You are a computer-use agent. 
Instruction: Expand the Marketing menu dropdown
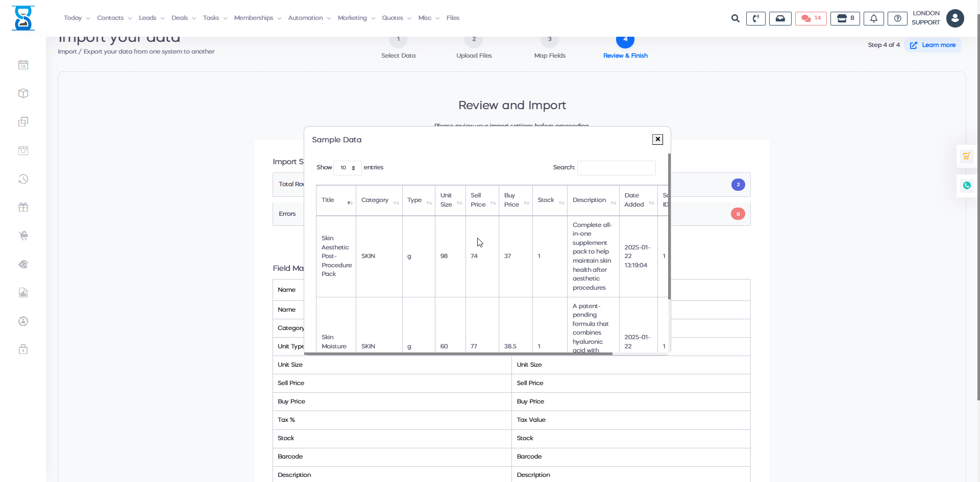[x=356, y=18]
